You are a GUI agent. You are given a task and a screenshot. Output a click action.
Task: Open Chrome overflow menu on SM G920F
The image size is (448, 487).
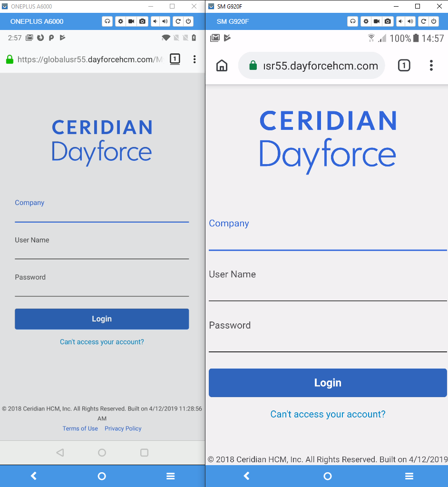431,65
